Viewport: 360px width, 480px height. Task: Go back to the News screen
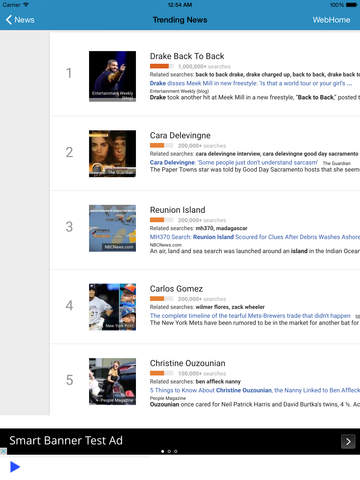click(x=20, y=20)
